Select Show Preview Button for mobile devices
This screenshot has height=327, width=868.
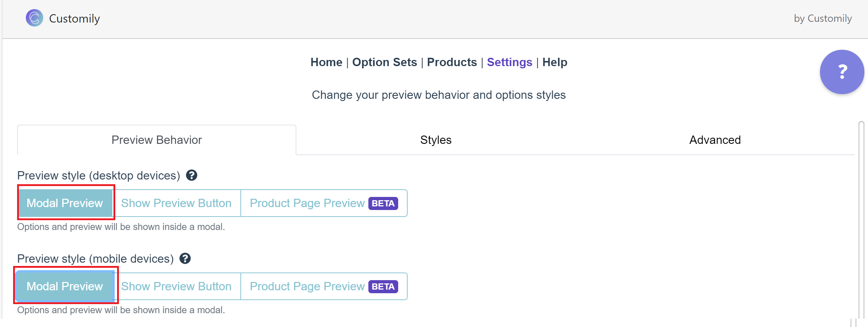(176, 286)
